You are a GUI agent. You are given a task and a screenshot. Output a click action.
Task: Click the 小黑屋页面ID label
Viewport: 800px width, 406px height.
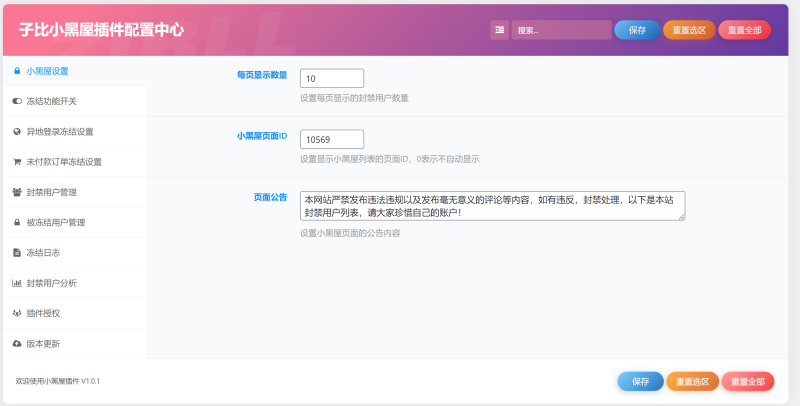pyautogui.click(x=262, y=136)
